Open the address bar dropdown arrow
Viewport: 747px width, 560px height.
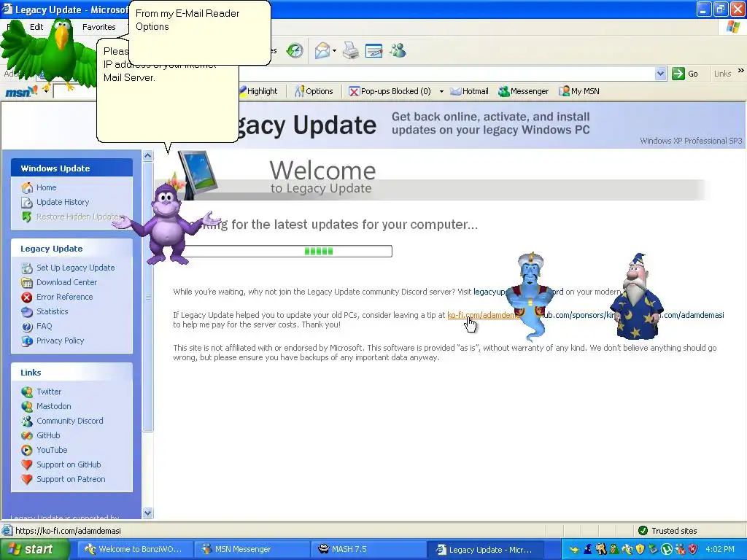pyautogui.click(x=660, y=74)
